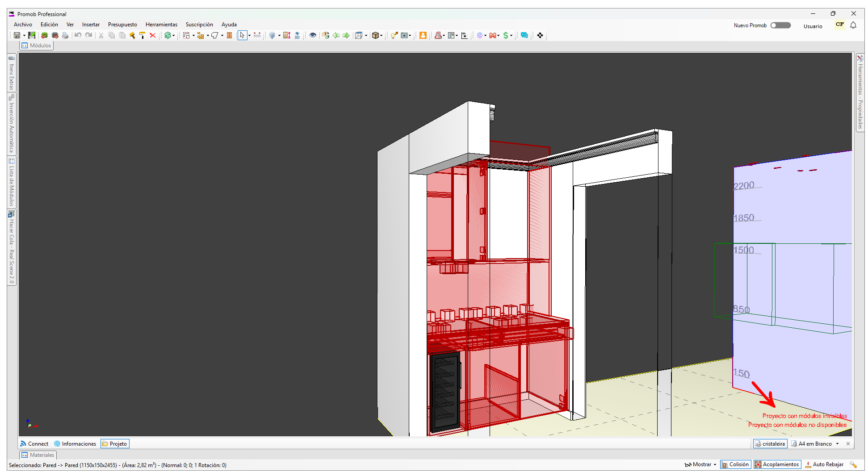Click the orange user profile icon
This screenshot has height=472, width=868.
(423, 35)
